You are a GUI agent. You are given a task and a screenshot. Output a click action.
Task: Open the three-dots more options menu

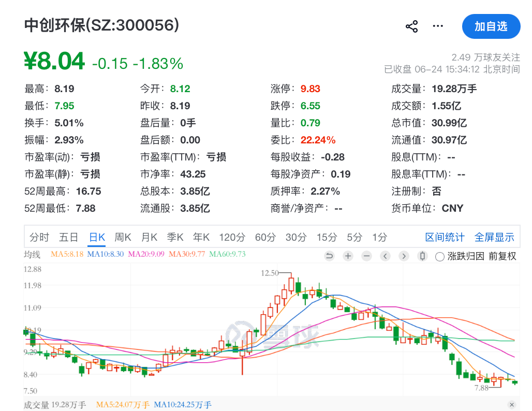point(438,26)
